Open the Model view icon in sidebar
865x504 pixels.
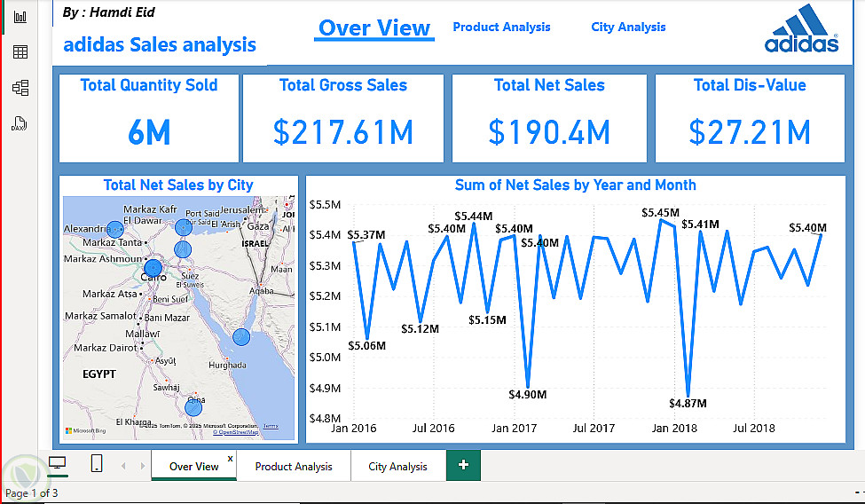click(x=20, y=88)
